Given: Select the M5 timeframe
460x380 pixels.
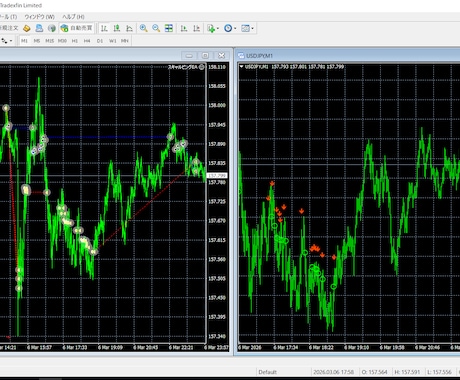Looking at the screenshot, I should click(x=37, y=41).
